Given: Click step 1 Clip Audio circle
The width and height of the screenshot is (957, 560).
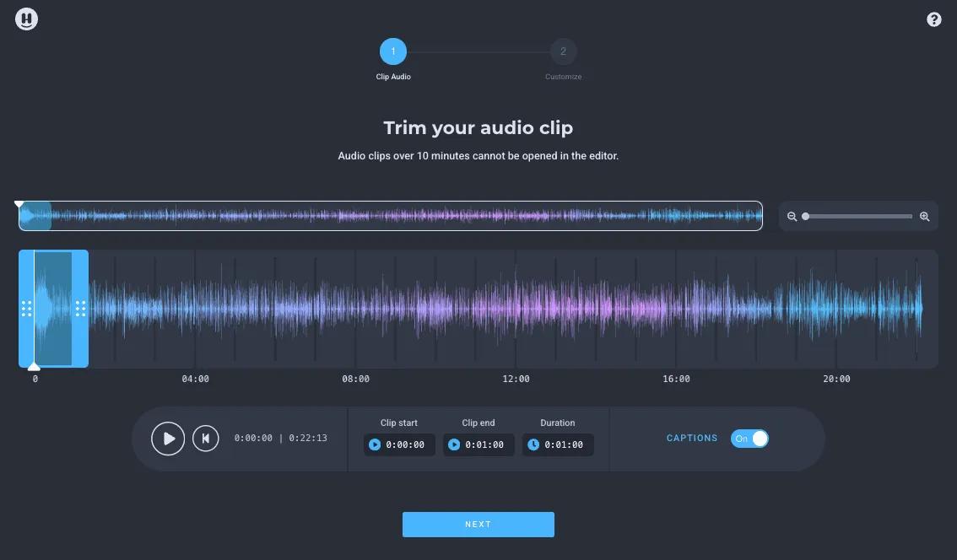Looking at the screenshot, I should pyautogui.click(x=393, y=51).
